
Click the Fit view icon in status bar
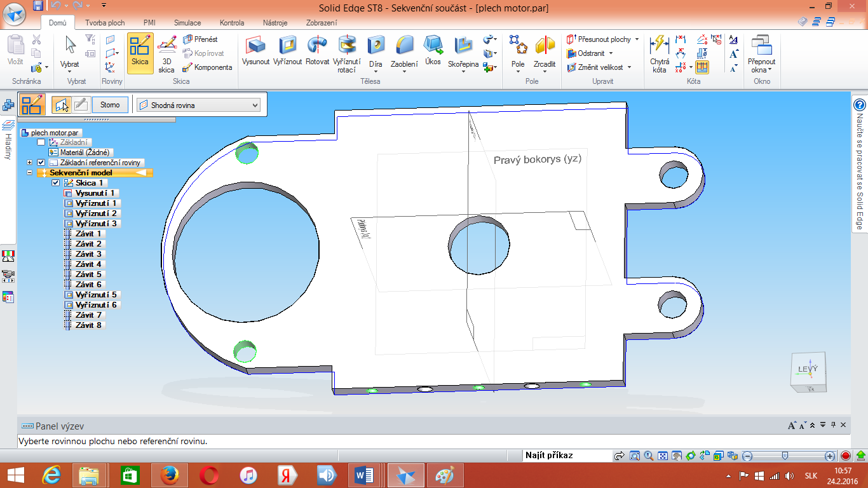[x=662, y=456]
